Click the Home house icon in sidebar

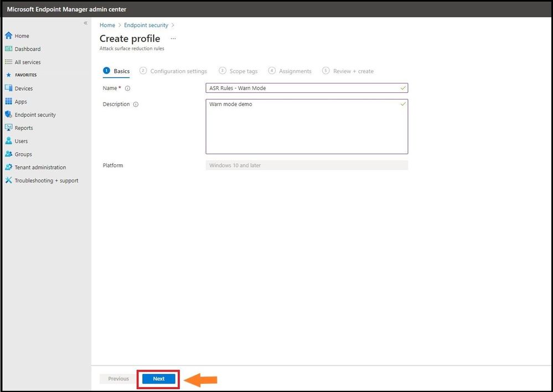8,35
